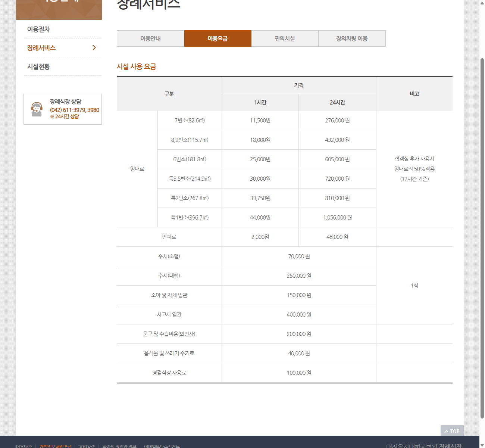
Task: Click the 시설 사용 요금 section heading
Action: click(137, 66)
